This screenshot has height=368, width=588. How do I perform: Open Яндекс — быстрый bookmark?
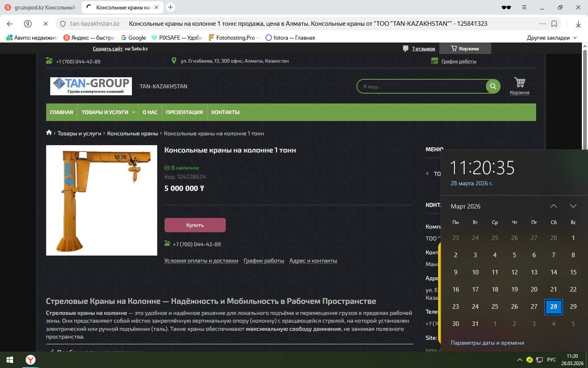pyautogui.click(x=89, y=38)
